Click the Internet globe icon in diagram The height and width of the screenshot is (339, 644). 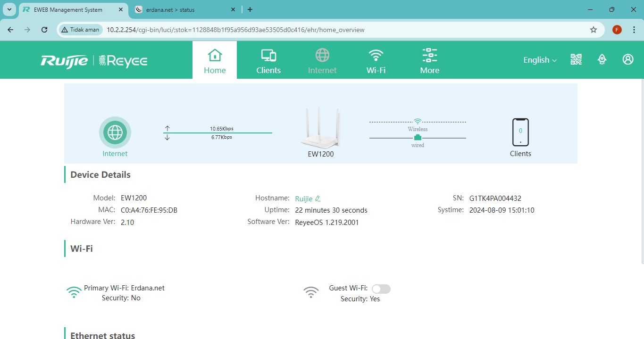(x=115, y=133)
